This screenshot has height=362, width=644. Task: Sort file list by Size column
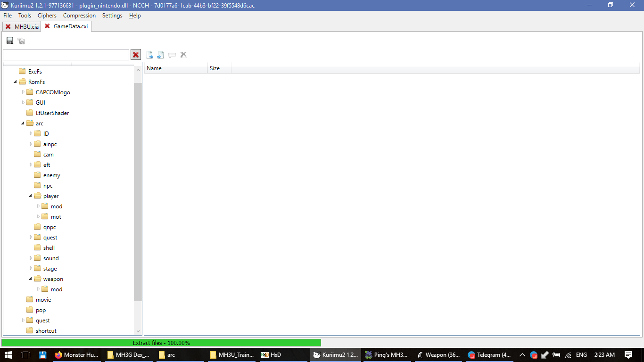(219, 68)
